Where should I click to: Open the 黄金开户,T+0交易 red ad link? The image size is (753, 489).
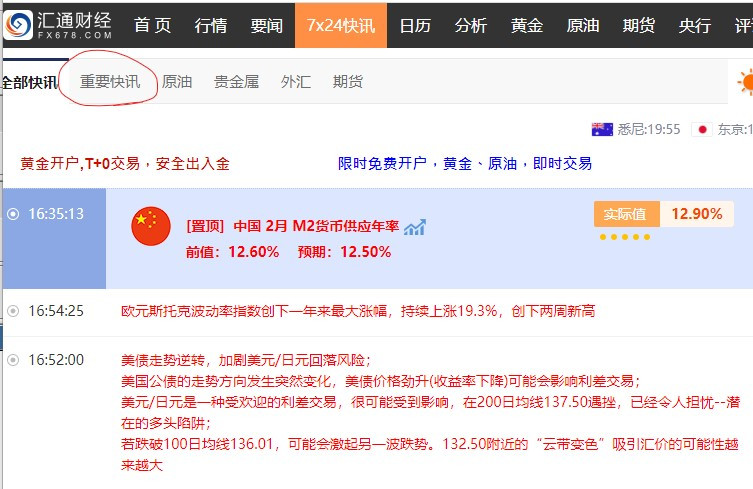(x=125, y=164)
